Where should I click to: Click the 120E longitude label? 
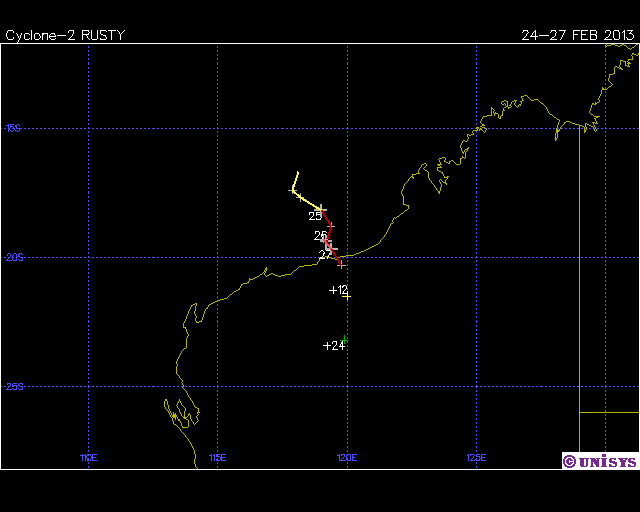347,457
